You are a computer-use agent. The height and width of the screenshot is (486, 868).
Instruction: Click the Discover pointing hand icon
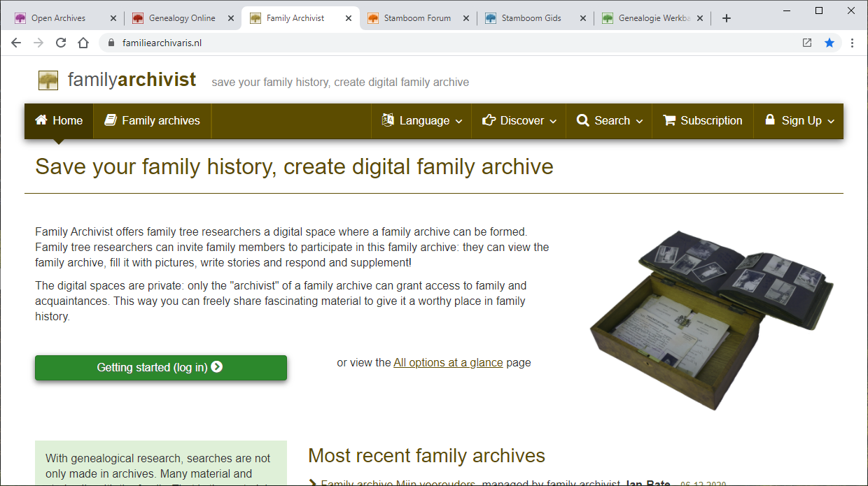(489, 120)
